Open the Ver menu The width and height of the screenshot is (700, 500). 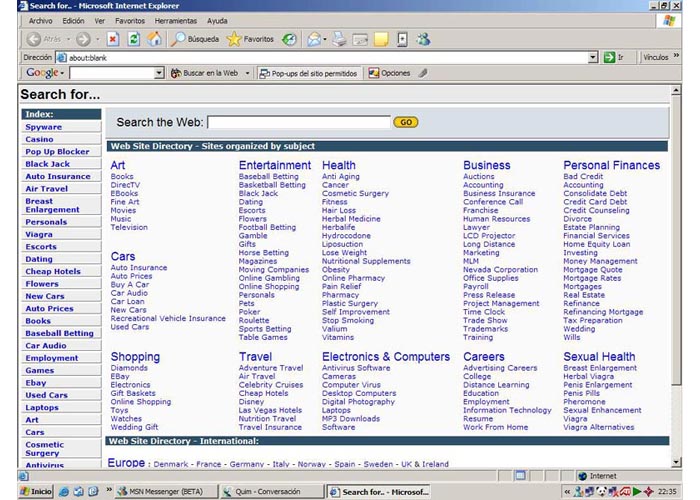click(x=100, y=21)
